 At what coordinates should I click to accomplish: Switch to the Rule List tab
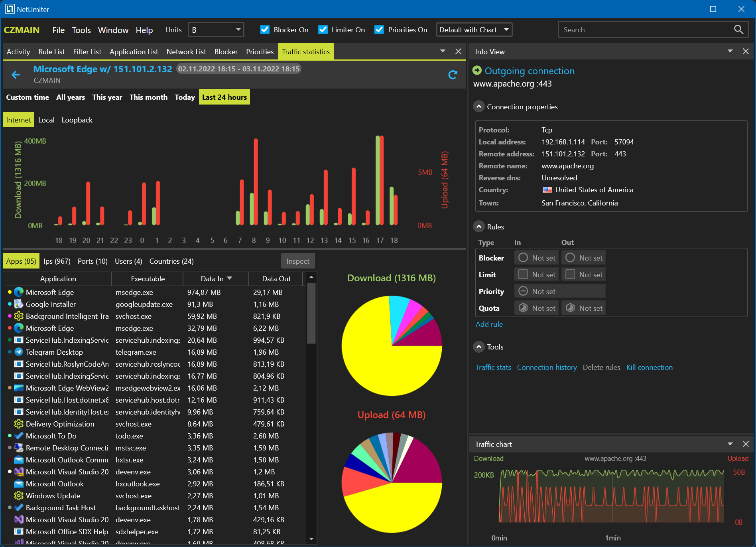(x=51, y=51)
